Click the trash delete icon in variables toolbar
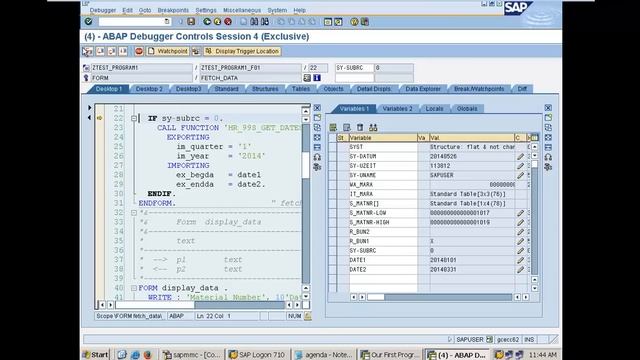 [360, 127]
